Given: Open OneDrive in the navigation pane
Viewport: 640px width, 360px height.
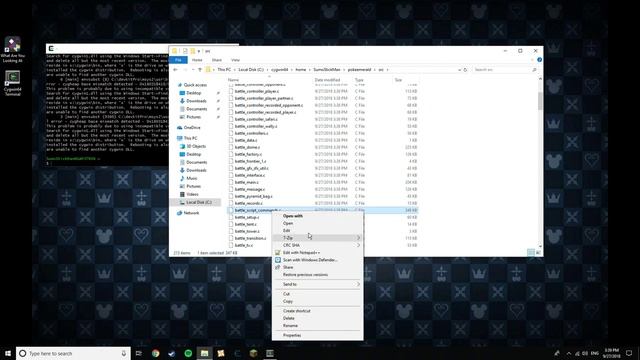Looking at the screenshot, I should coord(192,128).
